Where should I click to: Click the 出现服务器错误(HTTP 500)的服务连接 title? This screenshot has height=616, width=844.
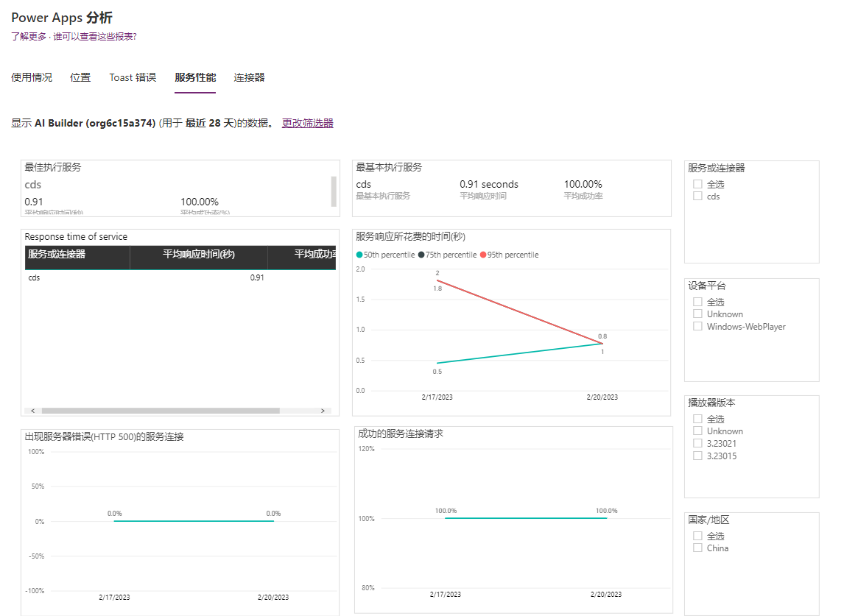[x=105, y=437]
